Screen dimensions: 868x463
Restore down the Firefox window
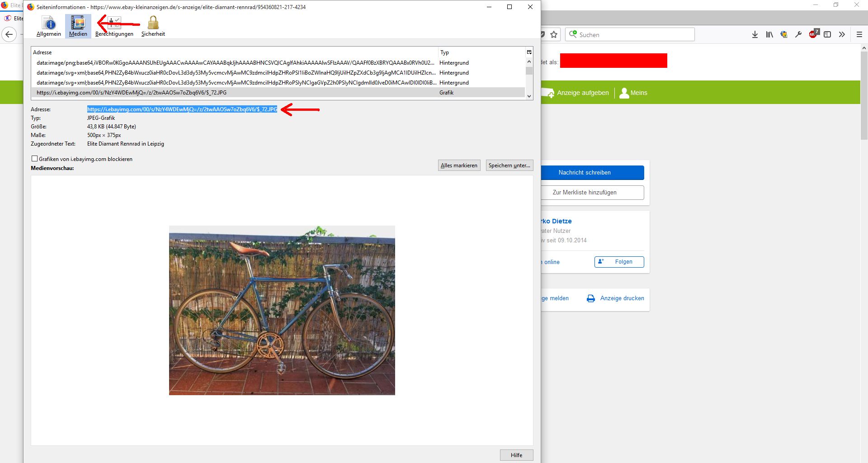click(836, 5)
